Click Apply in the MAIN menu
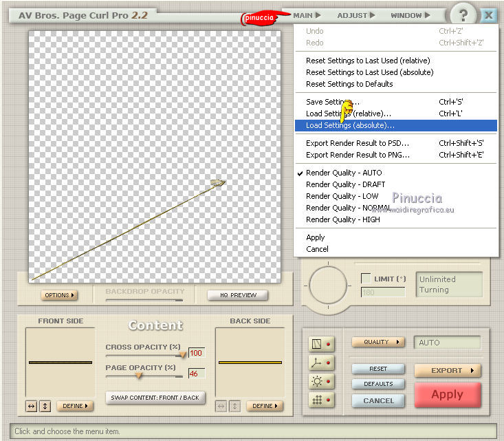Viewport: 504px width, 441px height. click(x=395, y=237)
